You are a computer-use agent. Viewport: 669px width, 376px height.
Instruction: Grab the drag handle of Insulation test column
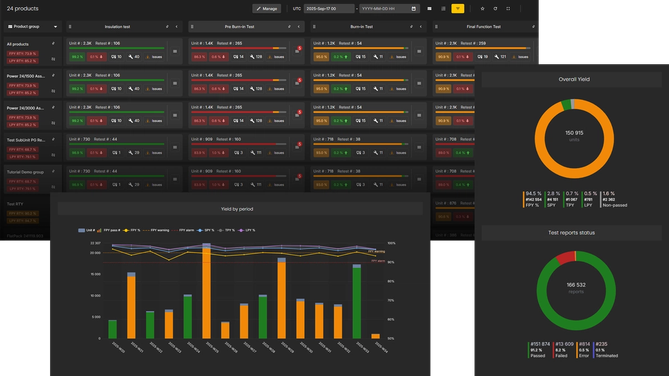(70, 26)
